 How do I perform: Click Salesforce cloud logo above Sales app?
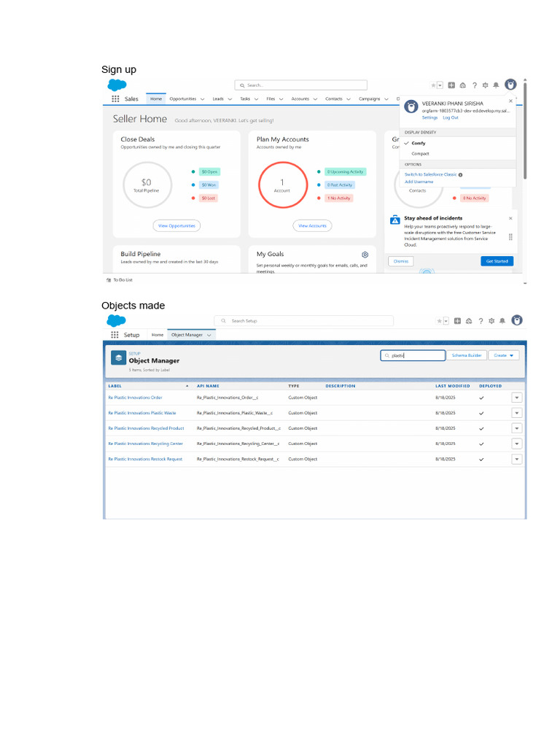(117, 85)
